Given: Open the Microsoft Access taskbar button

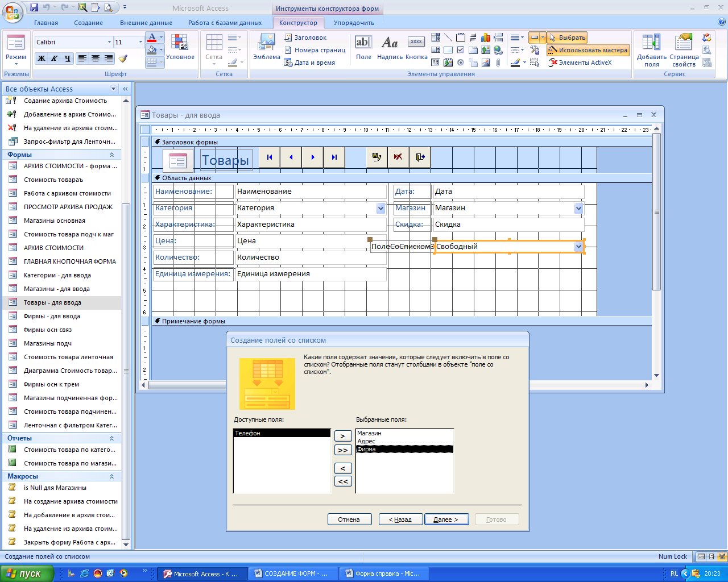Looking at the screenshot, I should tap(202, 574).
